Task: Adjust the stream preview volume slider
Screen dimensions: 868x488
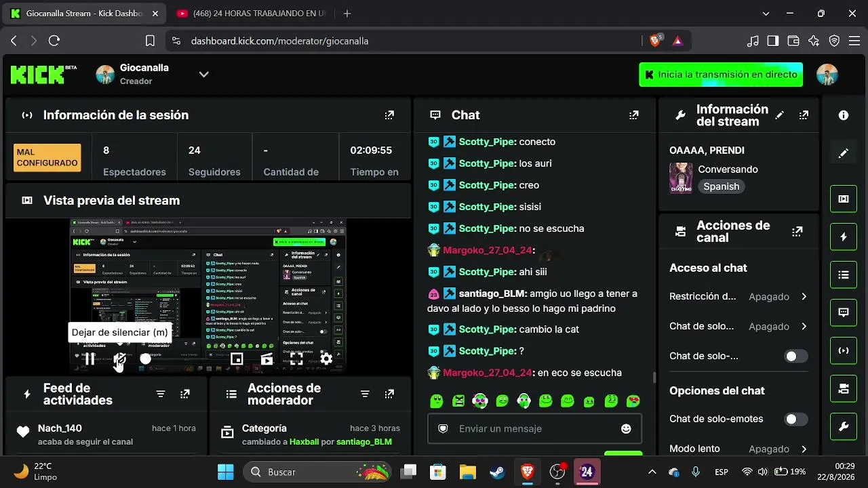Action: click(145, 359)
